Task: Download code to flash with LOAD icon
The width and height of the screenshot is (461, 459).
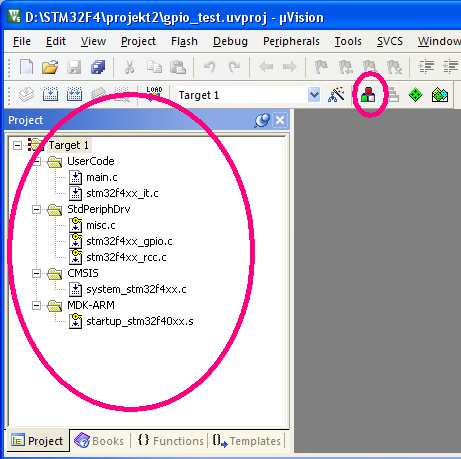Action: (x=154, y=94)
